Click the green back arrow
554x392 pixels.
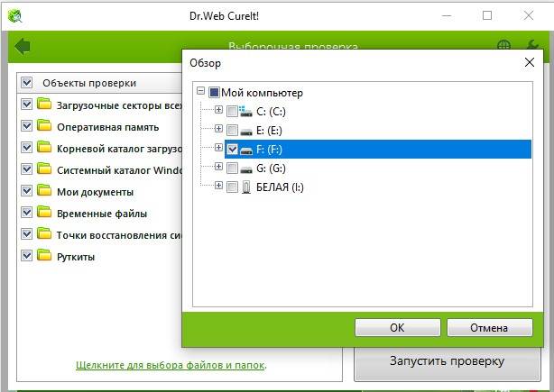[x=23, y=46]
